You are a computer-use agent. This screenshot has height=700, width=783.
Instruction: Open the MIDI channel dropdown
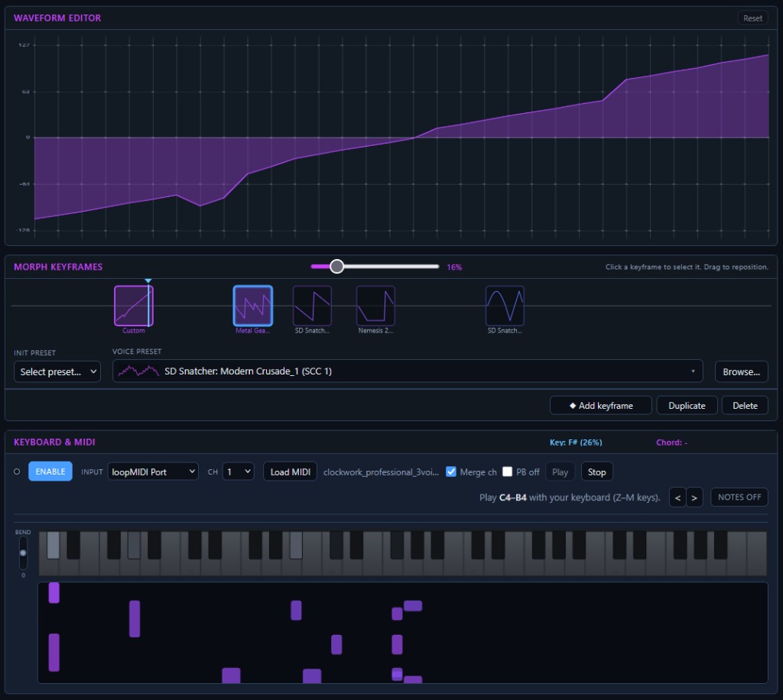click(239, 472)
